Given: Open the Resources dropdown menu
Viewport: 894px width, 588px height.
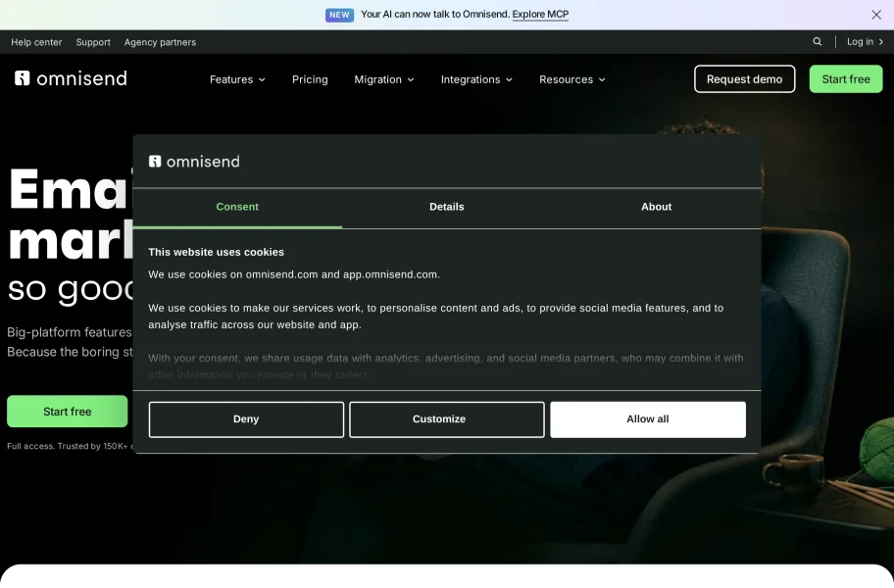Looking at the screenshot, I should coord(571,79).
